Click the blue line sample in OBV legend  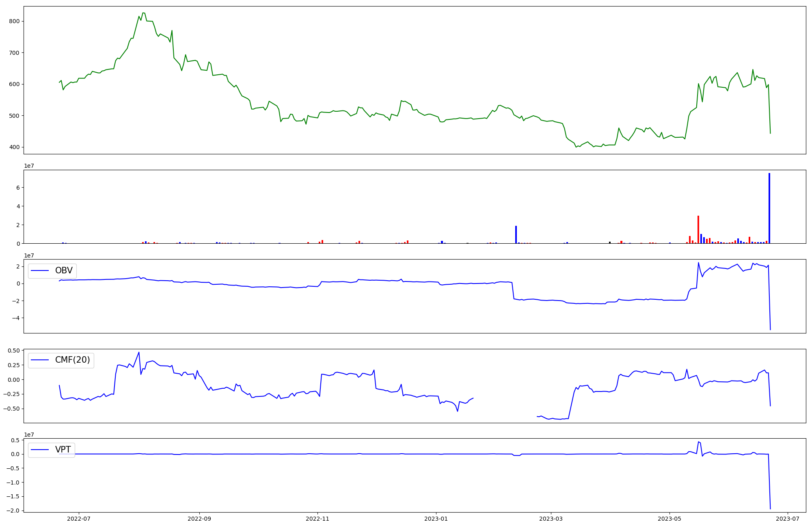click(40, 270)
